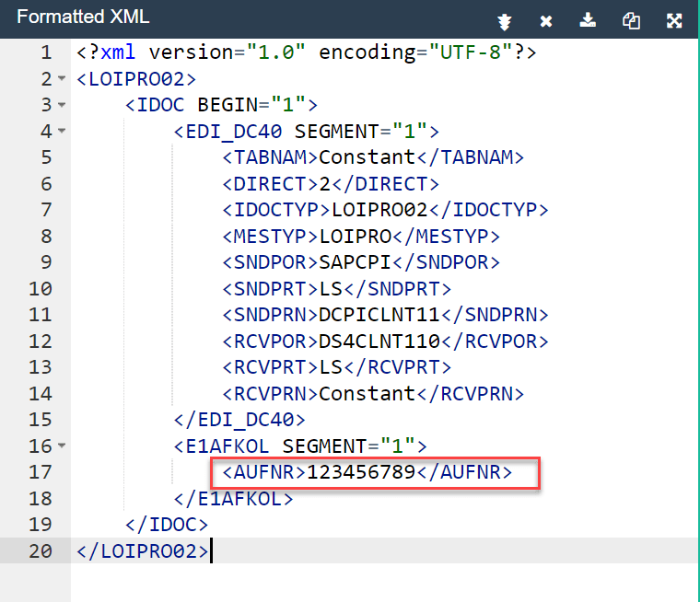Place cursor on the TABNAM Constant line

tap(367, 157)
